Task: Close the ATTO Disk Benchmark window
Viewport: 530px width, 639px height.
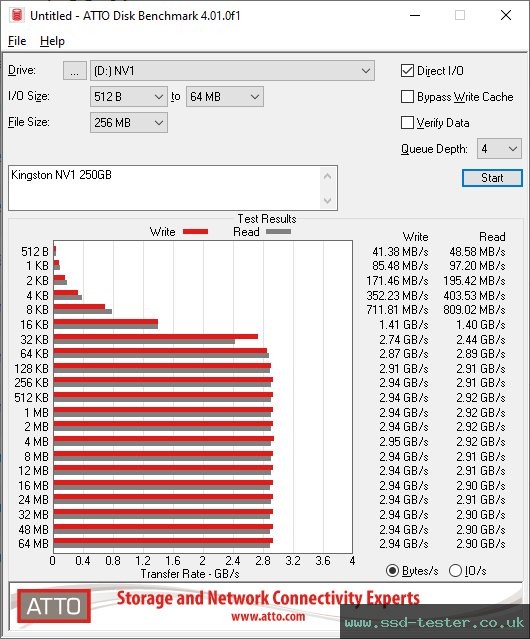Action: coord(506,15)
